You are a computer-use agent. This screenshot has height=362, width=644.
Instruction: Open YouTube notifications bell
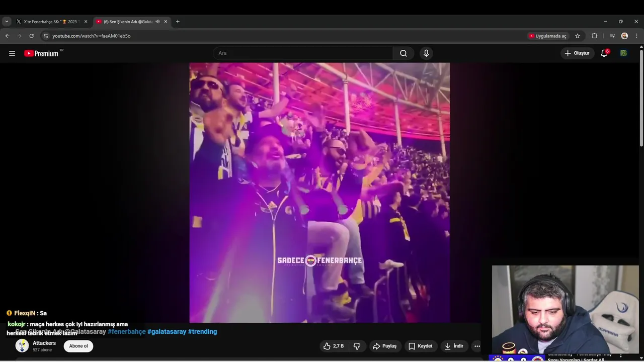604,53
